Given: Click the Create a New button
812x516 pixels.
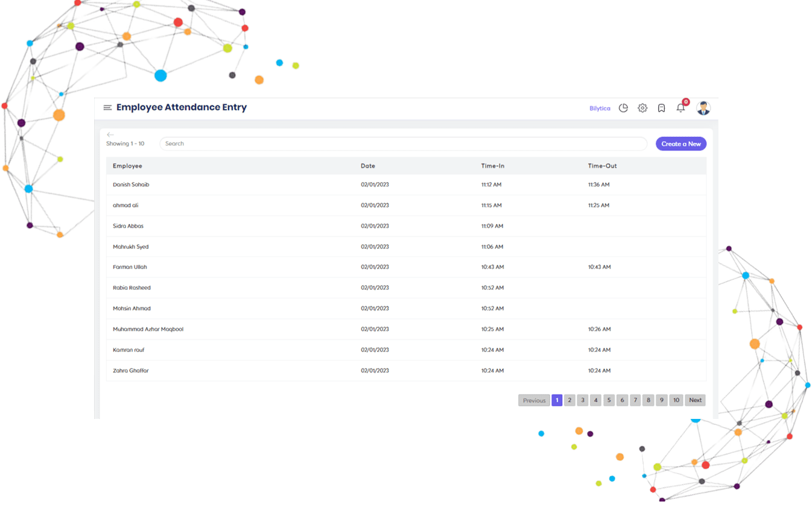Looking at the screenshot, I should (681, 143).
